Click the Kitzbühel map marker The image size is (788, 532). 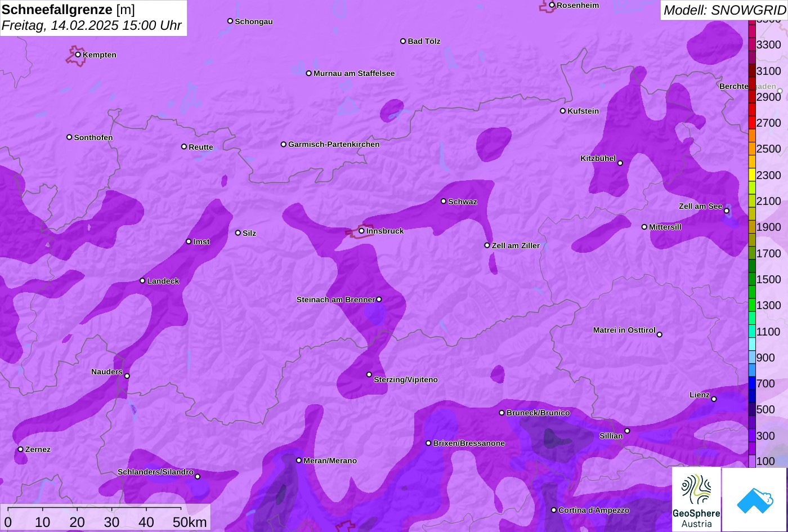(620, 163)
